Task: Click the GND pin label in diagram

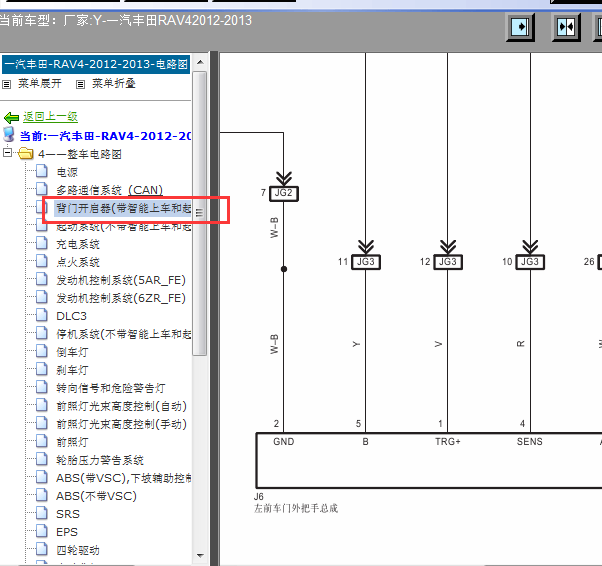Action: (284, 442)
